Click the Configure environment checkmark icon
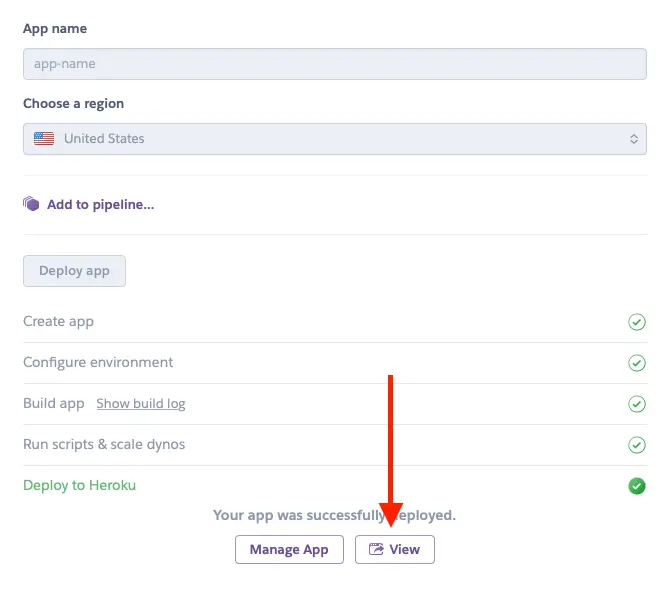The height and width of the screenshot is (595, 671). click(x=636, y=363)
